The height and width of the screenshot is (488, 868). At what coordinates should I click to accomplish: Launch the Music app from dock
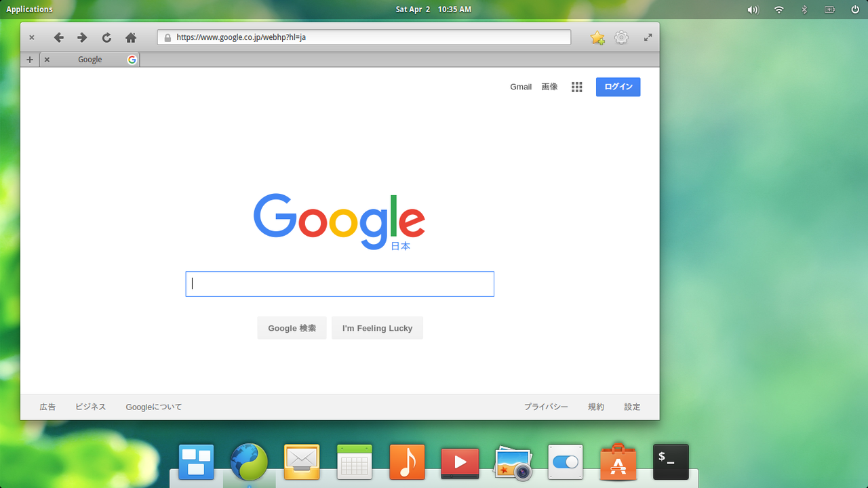click(x=408, y=462)
